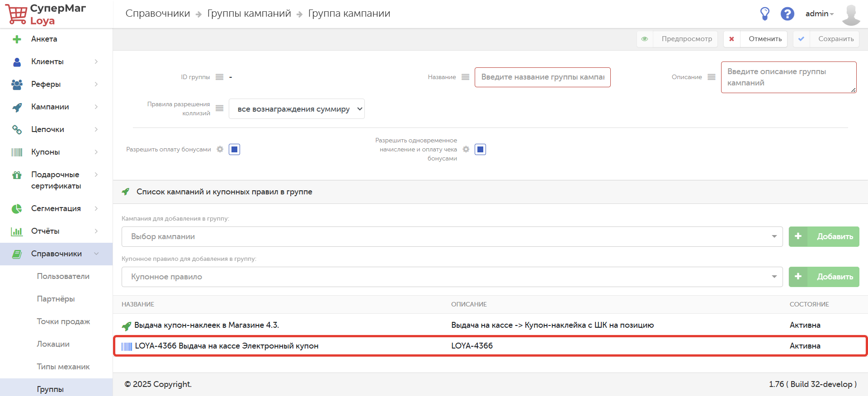The width and height of the screenshot is (868, 396).
Task: Open the Выбор кампании combo box
Action: [x=452, y=236]
